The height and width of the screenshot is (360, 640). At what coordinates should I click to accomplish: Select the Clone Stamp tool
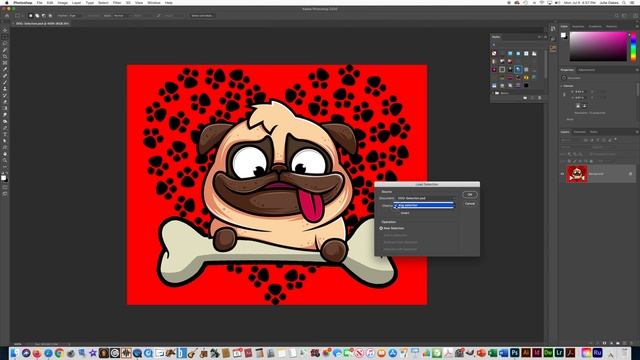[4, 89]
